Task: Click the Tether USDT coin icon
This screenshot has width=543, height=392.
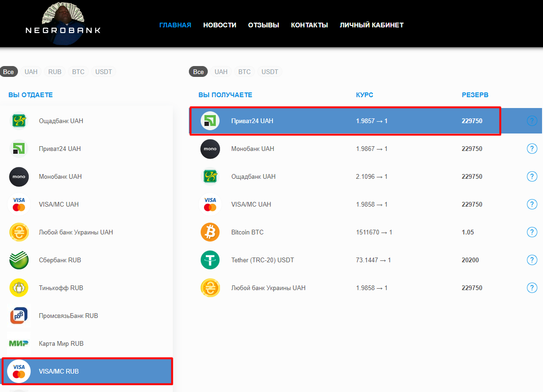Action: click(210, 260)
